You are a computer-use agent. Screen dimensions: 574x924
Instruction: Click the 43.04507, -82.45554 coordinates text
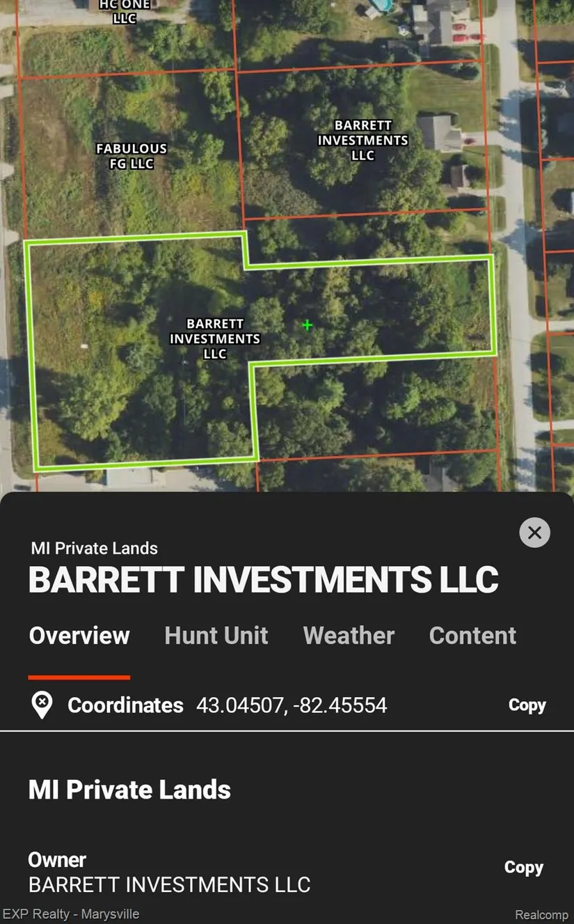pyautogui.click(x=292, y=705)
